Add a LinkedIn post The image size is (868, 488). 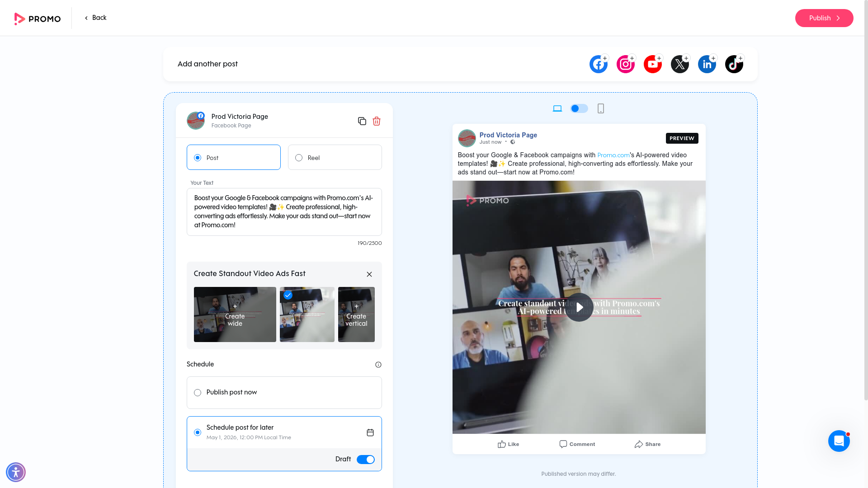707,64
